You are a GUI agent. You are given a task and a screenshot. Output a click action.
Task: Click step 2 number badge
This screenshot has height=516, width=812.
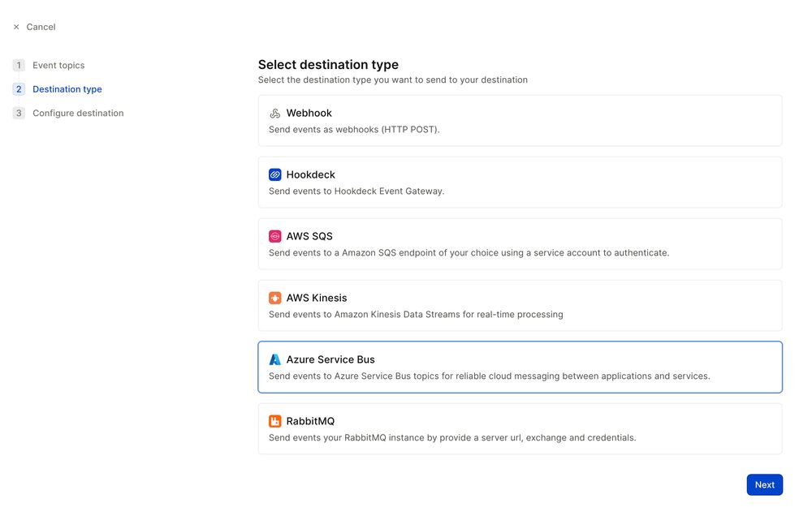pyautogui.click(x=19, y=89)
